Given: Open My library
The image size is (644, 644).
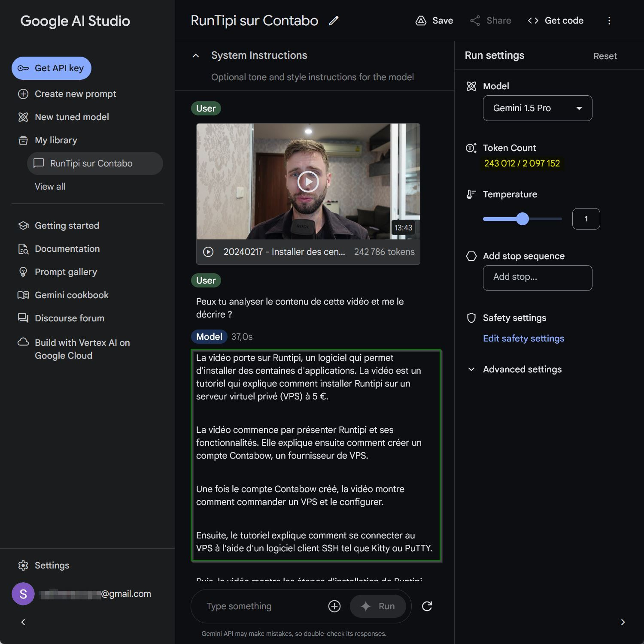Looking at the screenshot, I should (x=56, y=140).
